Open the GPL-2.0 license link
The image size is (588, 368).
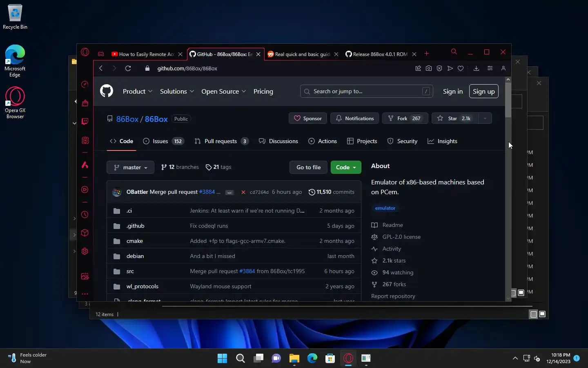coord(401,237)
